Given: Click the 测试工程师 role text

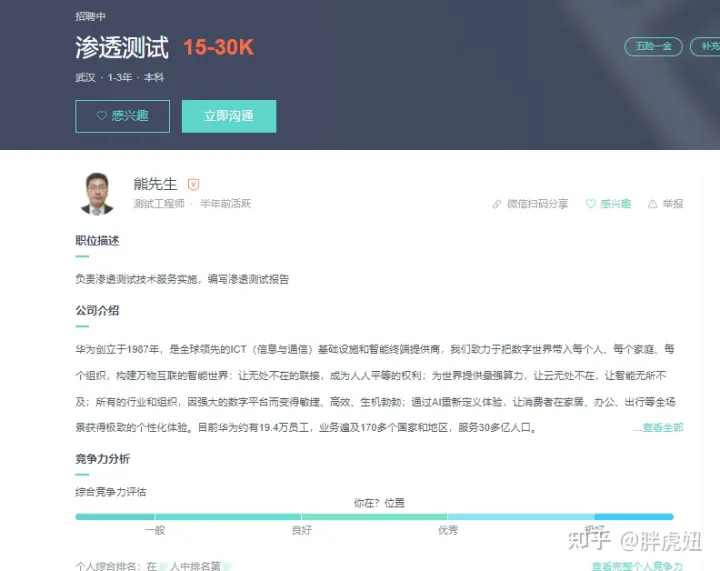Looking at the screenshot, I should (159, 204).
